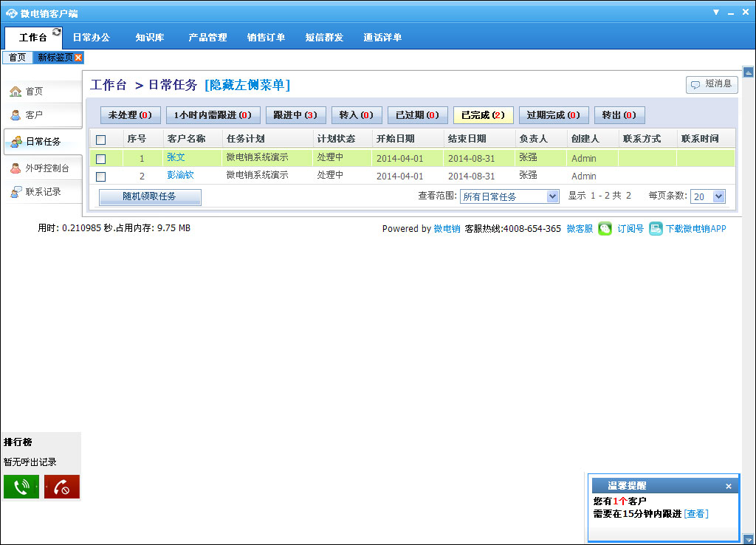756x545 pixels.
Task: Click the 外呼控制台 sidebar icon
Action: 16,168
